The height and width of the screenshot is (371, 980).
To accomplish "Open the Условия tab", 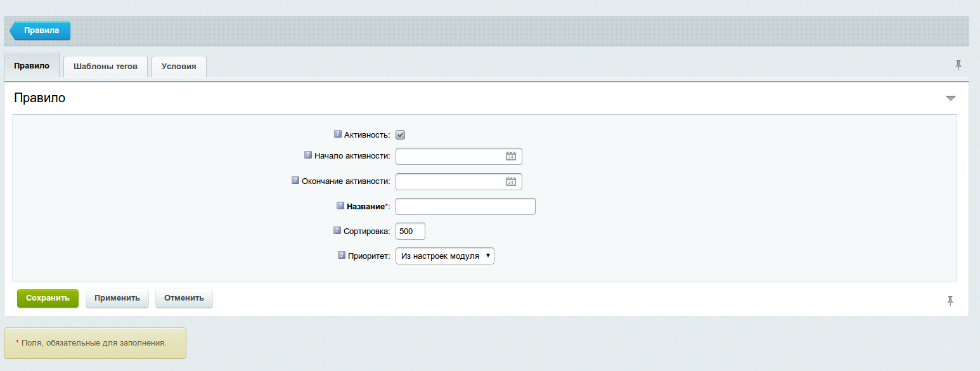I will pos(178,66).
